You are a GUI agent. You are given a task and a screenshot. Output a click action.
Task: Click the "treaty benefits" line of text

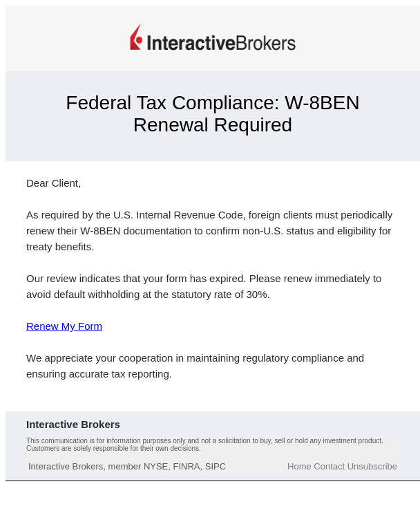[x=60, y=247]
